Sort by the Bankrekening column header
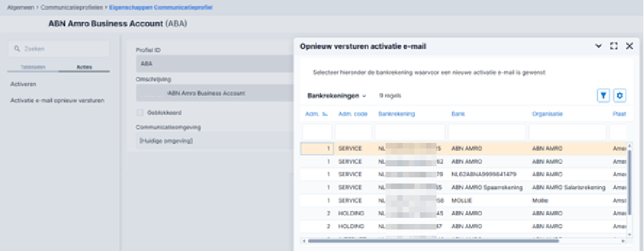 click(x=397, y=114)
